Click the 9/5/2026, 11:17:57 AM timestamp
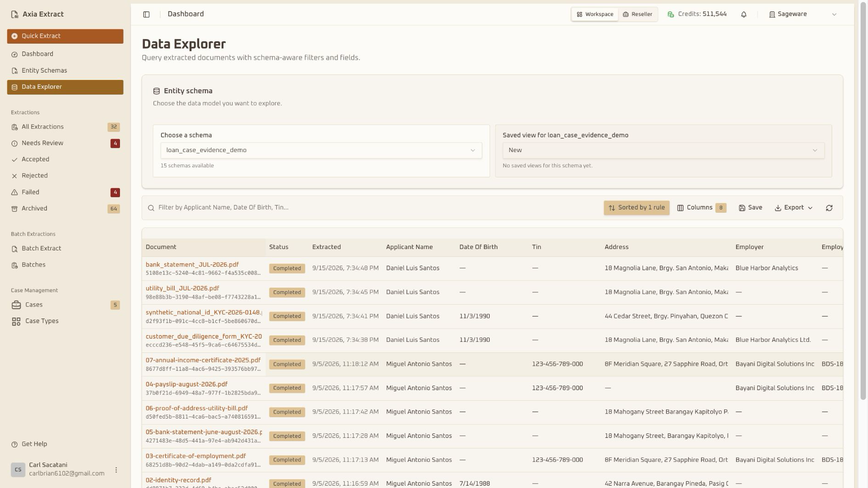The image size is (868, 488). (x=345, y=388)
